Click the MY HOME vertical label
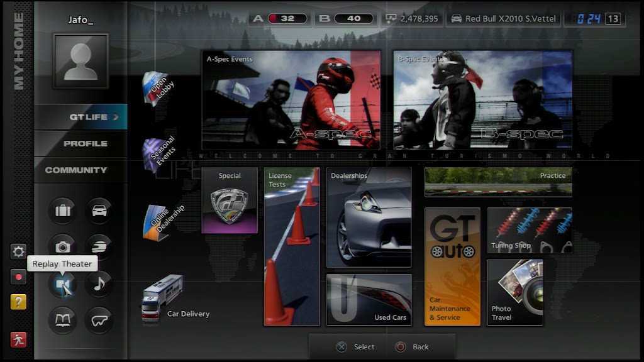The height and width of the screenshot is (362, 644). pyautogui.click(x=18, y=51)
